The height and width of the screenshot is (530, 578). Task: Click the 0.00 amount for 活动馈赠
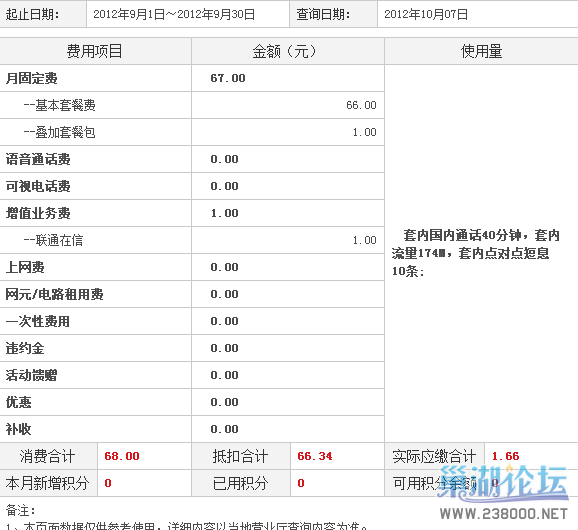pyautogui.click(x=224, y=375)
